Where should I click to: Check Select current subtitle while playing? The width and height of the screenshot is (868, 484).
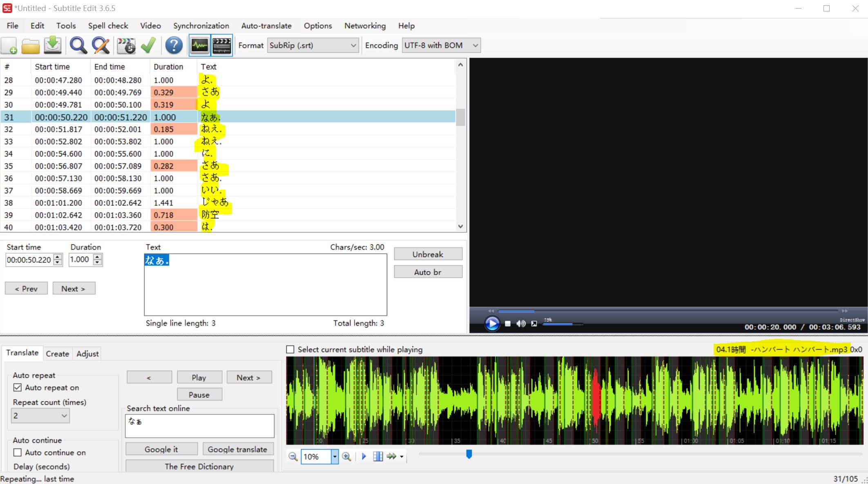point(290,350)
